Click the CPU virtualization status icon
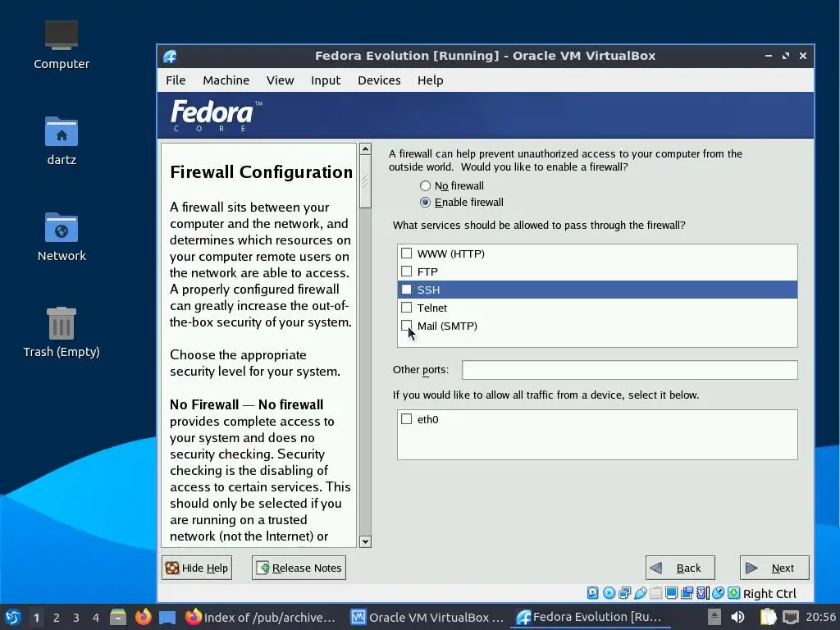 tap(703, 593)
